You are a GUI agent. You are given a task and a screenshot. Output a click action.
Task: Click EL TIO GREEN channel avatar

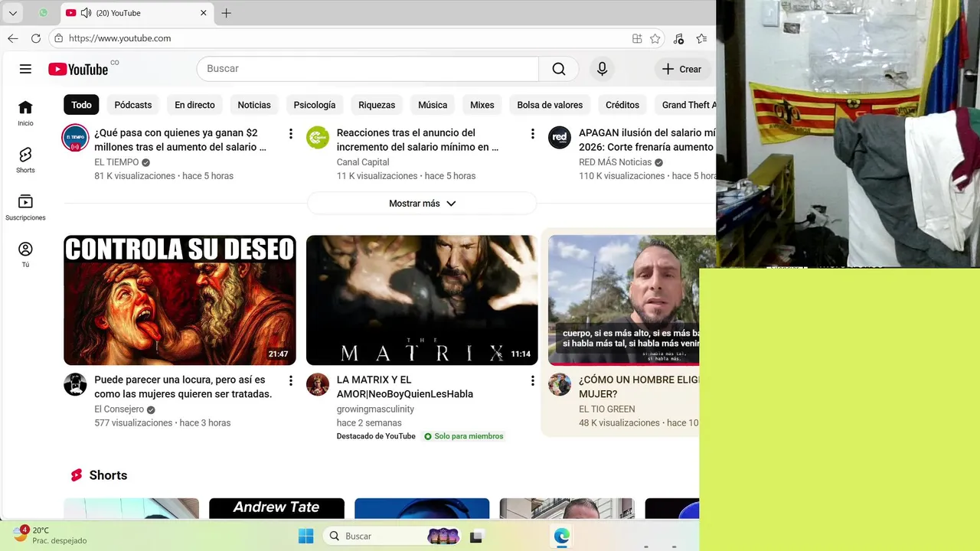(x=560, y=384)
